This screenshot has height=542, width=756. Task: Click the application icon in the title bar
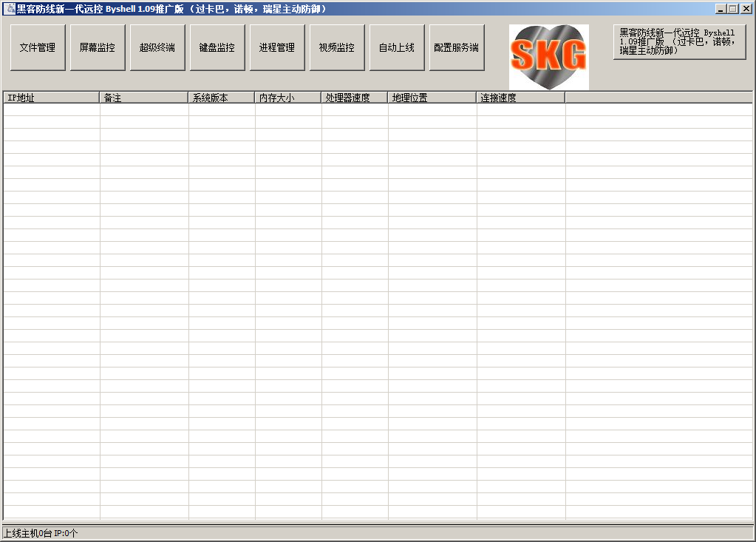10,9
